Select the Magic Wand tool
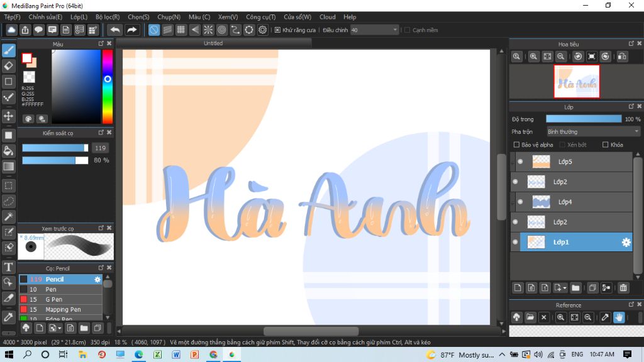This screenshot has height=362, width=644. click(x=9, y=217)
